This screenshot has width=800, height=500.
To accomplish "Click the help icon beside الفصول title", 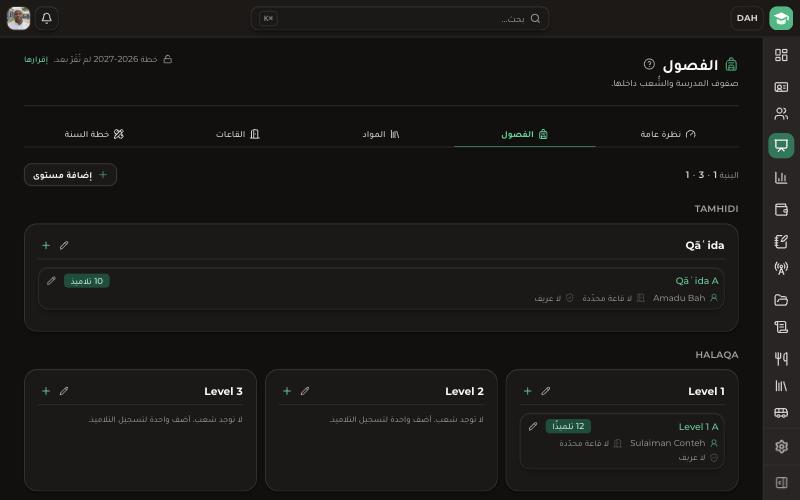I will 649,64.
